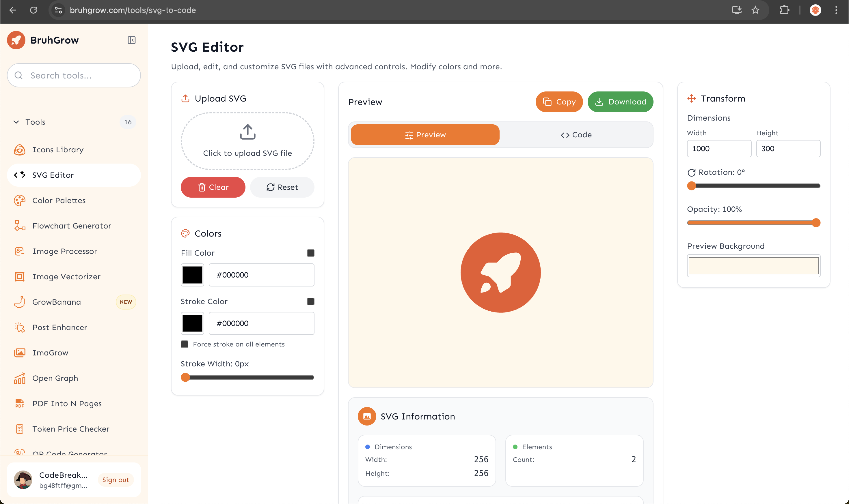Open Color Palettes tool

[74, 201]
